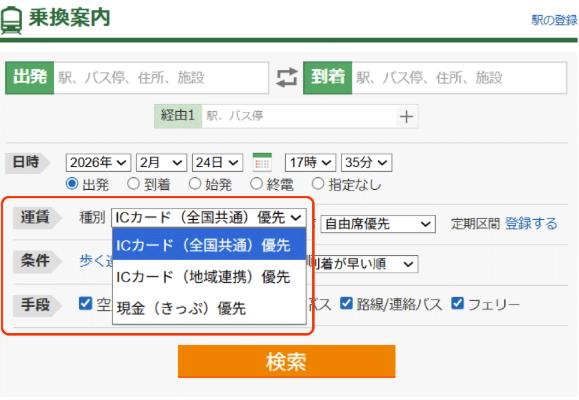The height and width of the screenshot is (400, 579).
Task: Click the 条件 label
Action: pos(36,261)
